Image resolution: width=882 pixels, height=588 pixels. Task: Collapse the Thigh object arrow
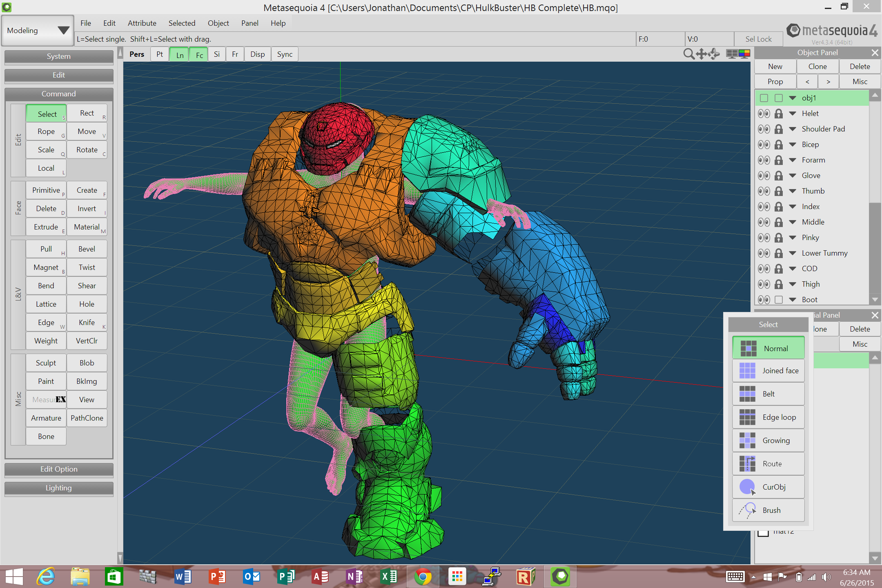(793, 284)
